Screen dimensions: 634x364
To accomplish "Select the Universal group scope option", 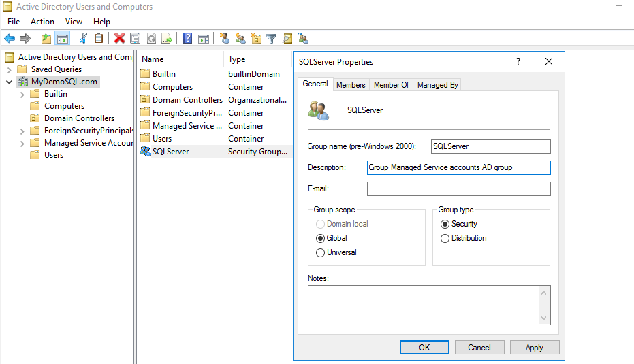I will 321,252.
